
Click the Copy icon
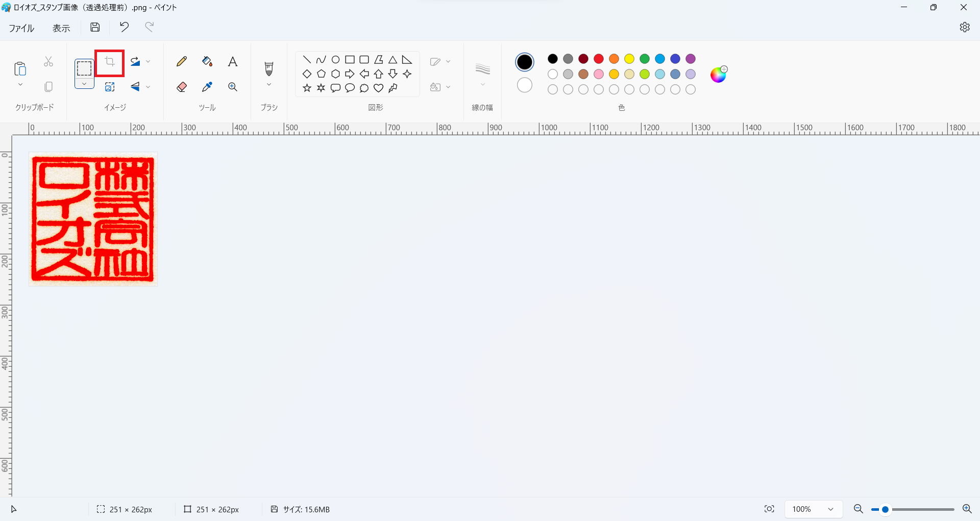[48, 87]
